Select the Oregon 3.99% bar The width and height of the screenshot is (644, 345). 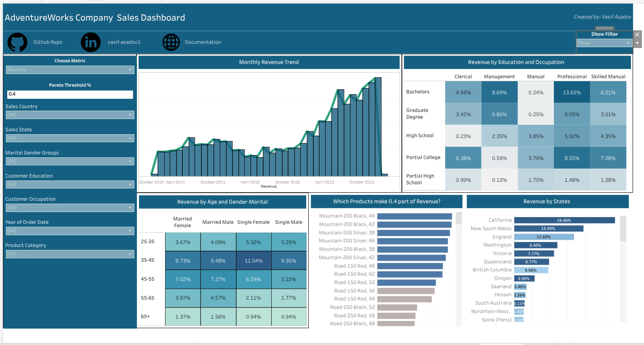[x=524, y=279]
